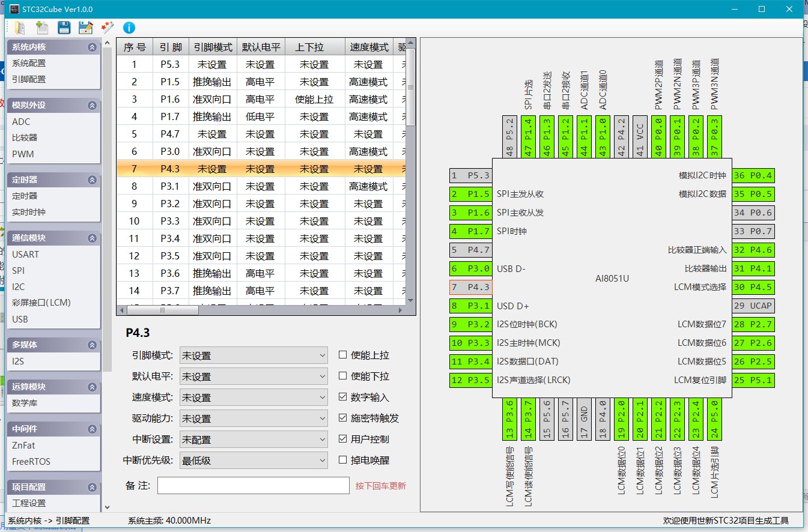Enable the 掉电唤醒 checkbox
808x532 pixels.
(x=342, y=460)
